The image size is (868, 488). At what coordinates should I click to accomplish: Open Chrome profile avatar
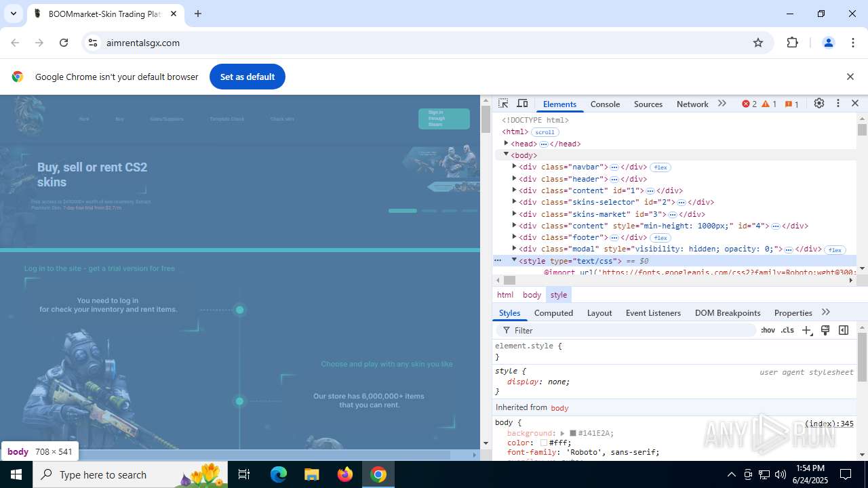click(x=828, y=43)
